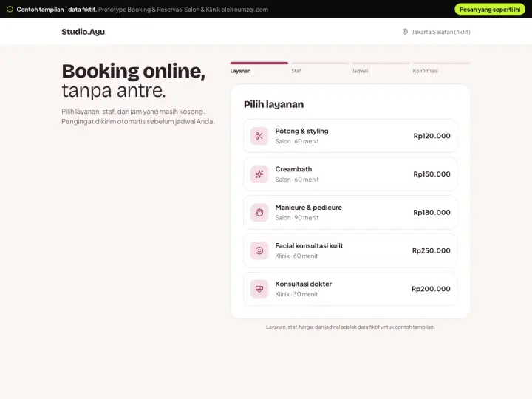Click the Rp180.000 price
Viewport: 532px width, 399px height.
(432, 212)
